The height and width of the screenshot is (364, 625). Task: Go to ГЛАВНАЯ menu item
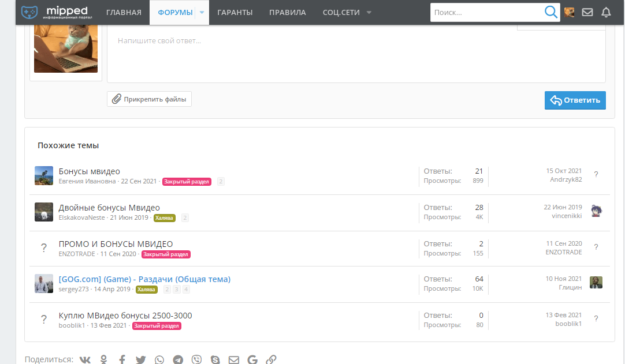coord(124,12)
